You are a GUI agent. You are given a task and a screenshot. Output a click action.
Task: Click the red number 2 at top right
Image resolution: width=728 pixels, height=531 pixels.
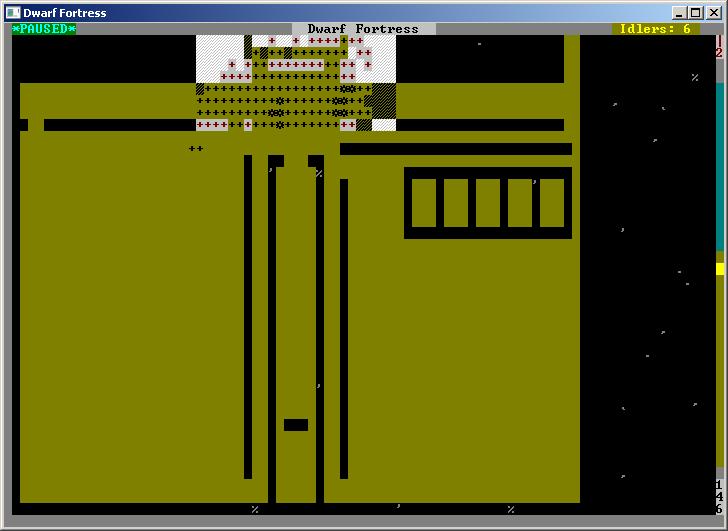pyautogui.click(x=719, y=53)
